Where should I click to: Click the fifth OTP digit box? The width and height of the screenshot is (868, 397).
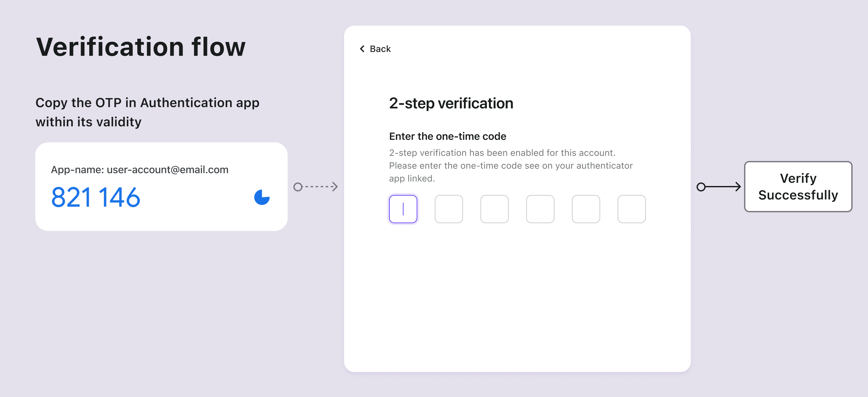click(x=585, y=208)
